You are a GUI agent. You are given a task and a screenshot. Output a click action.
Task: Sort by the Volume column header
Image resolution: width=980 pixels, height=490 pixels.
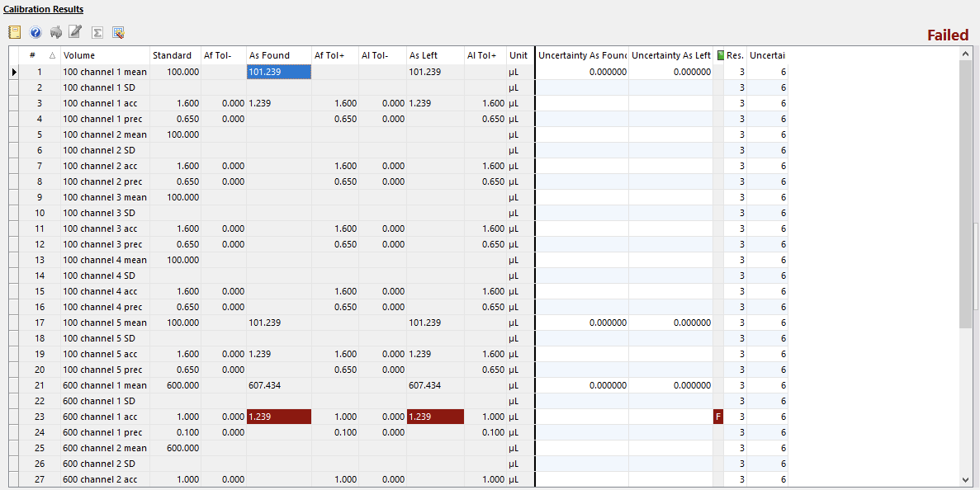coord(105,55)
